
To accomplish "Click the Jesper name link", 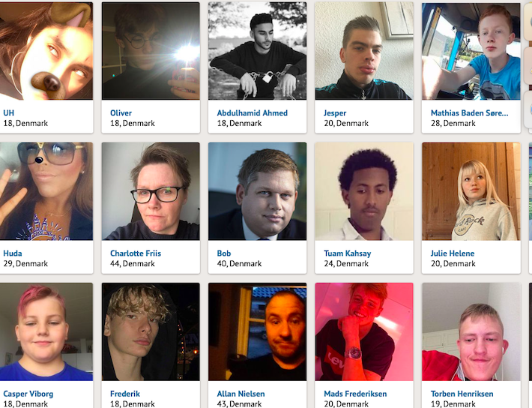I will coord(335,113).
